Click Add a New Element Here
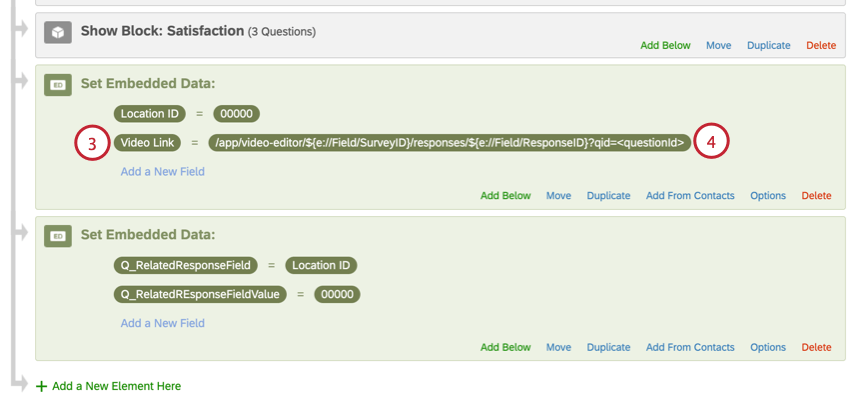 pyautogui.click(x=116, y=386)
